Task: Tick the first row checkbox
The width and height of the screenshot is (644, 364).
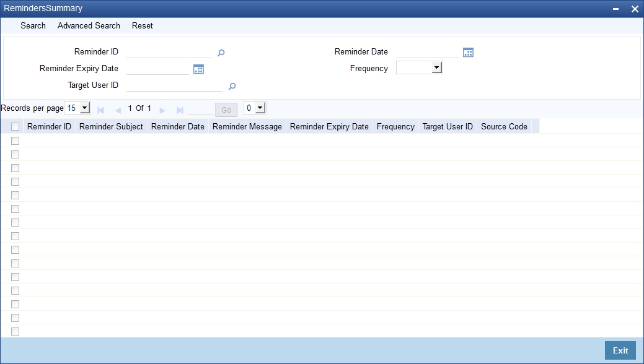Action: tap(15, 141)
